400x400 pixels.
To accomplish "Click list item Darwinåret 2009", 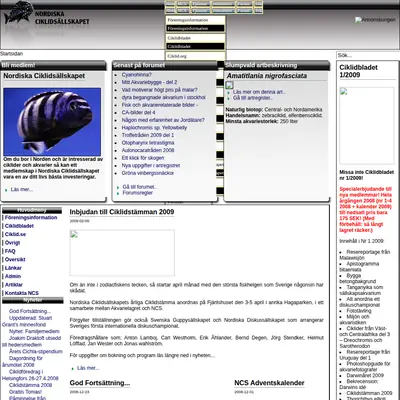I will pos(365,375).
